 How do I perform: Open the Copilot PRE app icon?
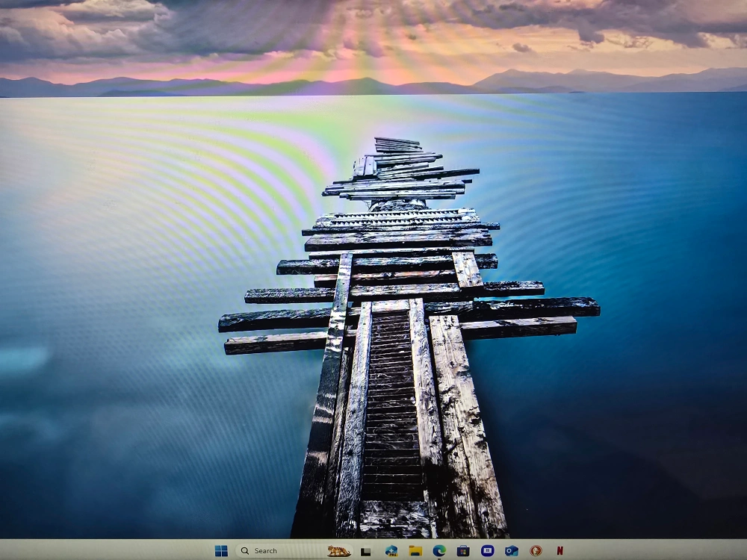coord(391,551)
